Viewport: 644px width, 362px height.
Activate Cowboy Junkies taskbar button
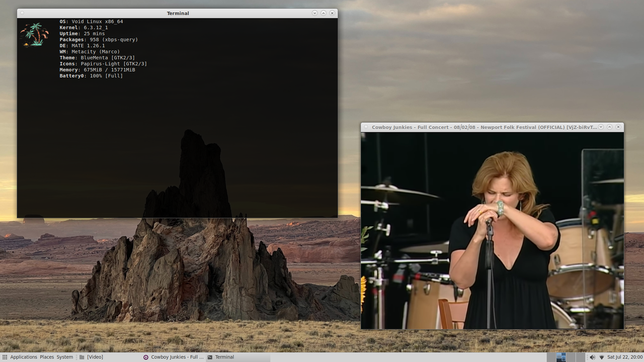(173, 357)
